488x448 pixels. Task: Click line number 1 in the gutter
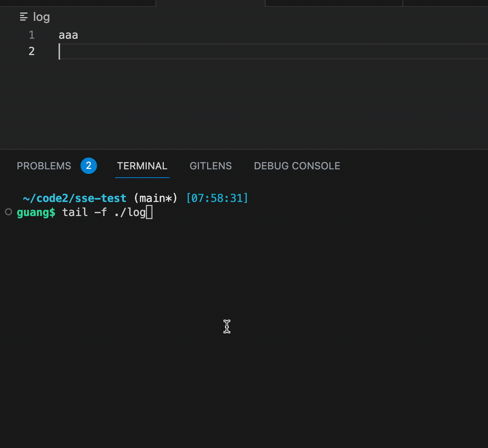tap(32, 35)
